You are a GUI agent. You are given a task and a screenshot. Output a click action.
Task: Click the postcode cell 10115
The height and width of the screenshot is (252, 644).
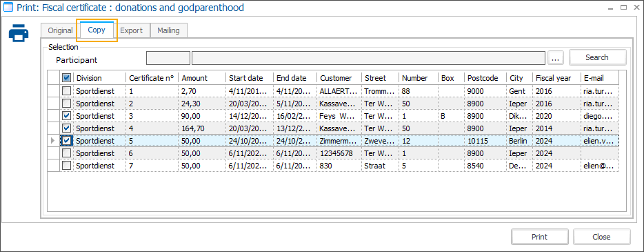[x=485, y=141]
